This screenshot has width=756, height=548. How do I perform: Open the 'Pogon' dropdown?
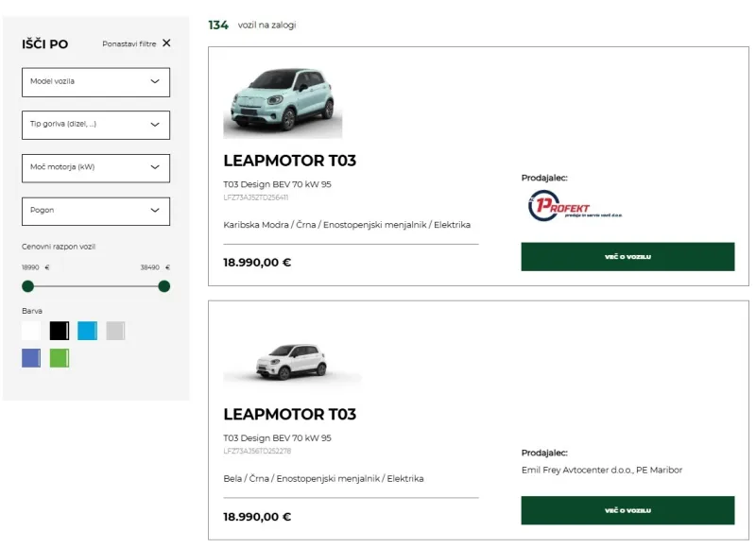tap(96, 211)
